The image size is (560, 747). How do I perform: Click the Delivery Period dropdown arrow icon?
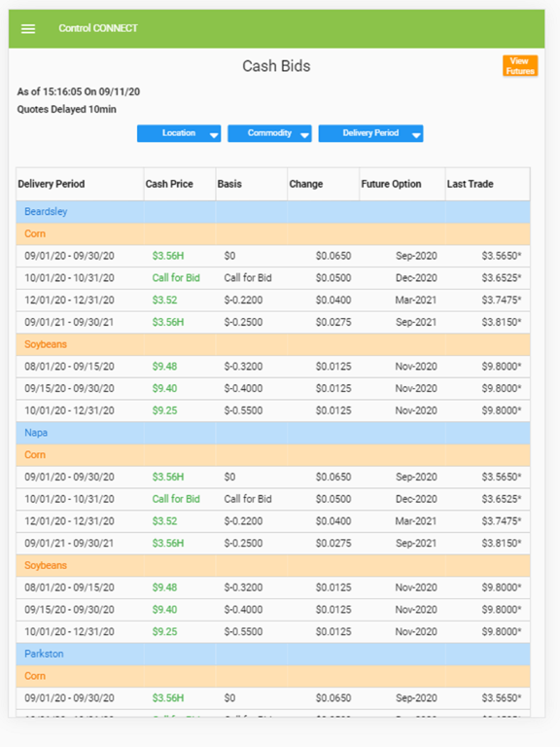[416, 135]
